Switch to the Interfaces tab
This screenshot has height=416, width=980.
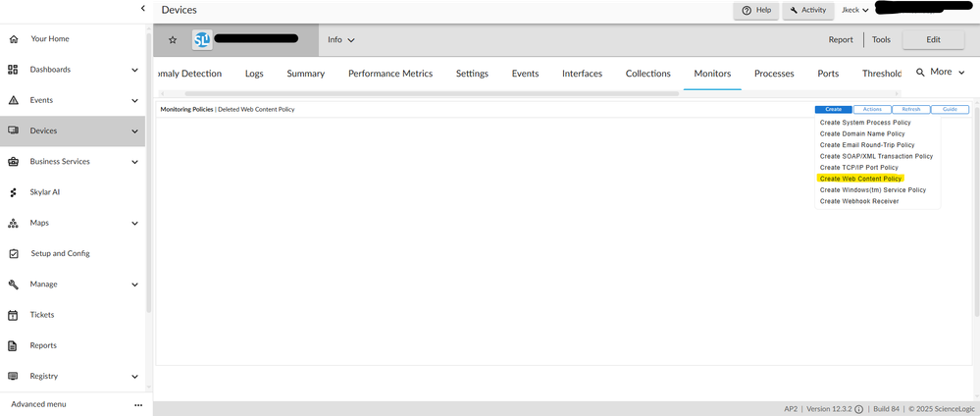(x=582, y=74)
